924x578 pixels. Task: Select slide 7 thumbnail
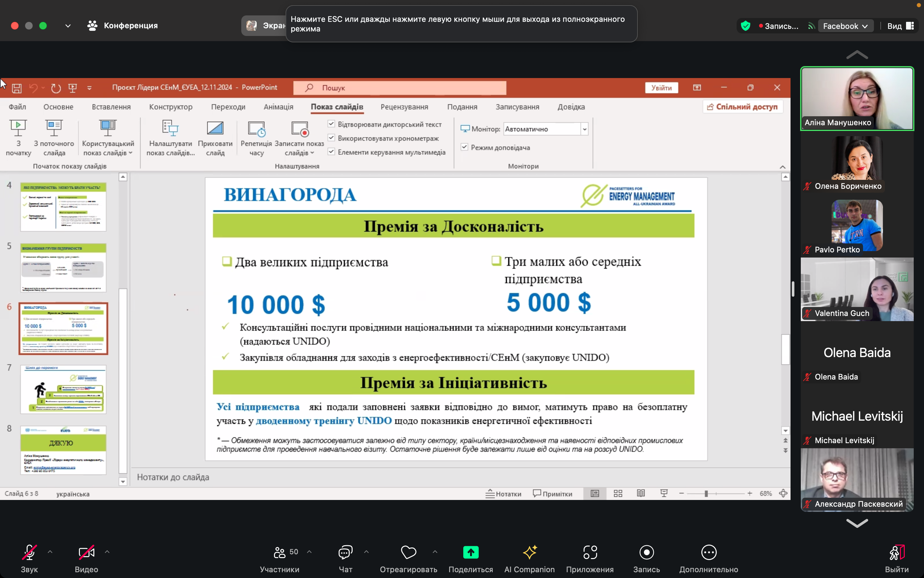pos(64,390)
